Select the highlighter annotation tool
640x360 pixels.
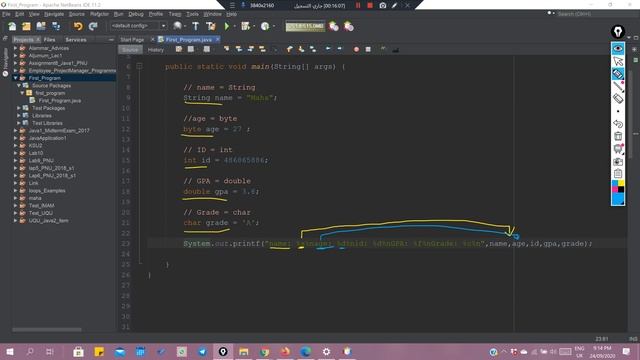[x=618, y=74]
